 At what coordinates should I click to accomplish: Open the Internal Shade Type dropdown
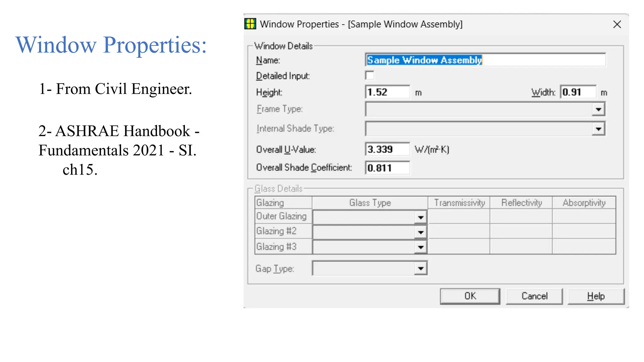pyautogui.click(x=598, y=129)
